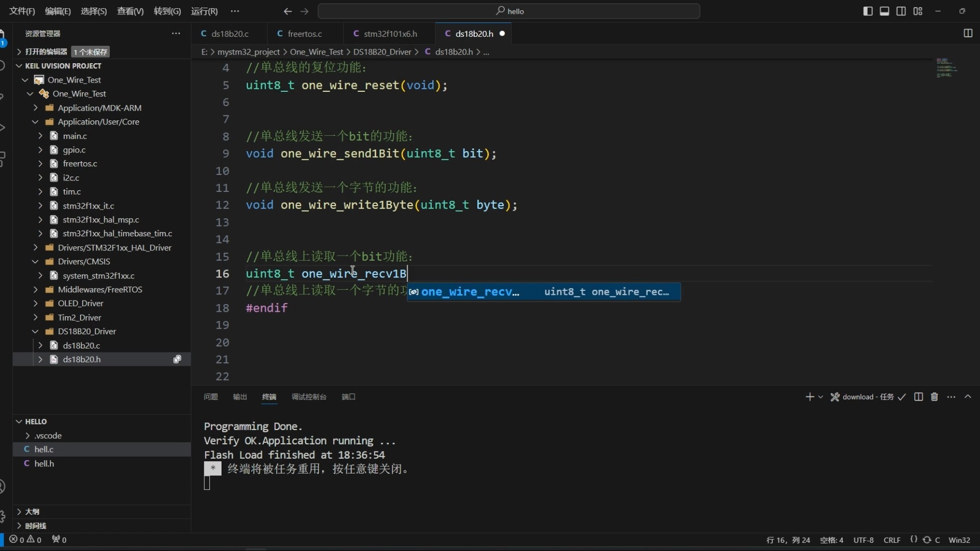Open the 运行(R) menu

[204, 11]
